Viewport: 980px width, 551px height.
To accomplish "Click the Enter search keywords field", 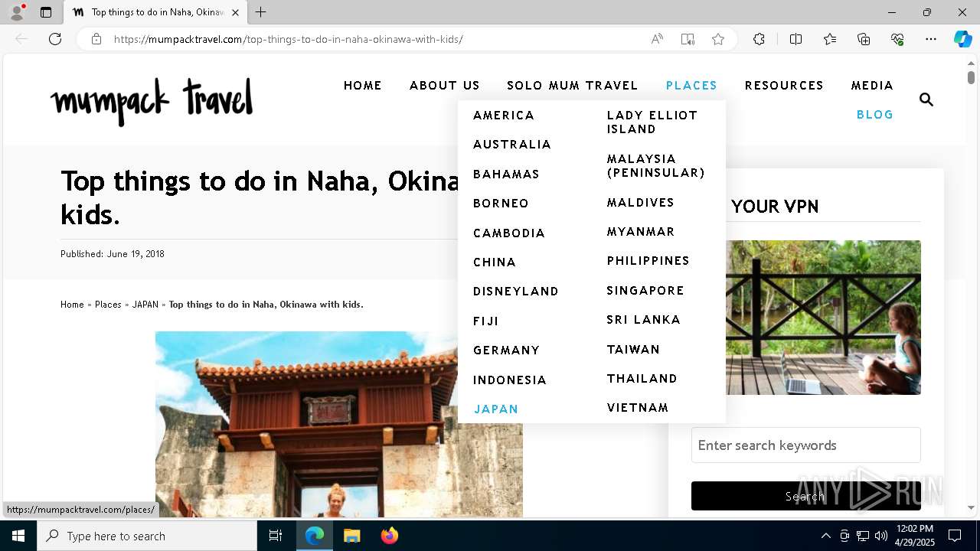I will tap(805, 445).
